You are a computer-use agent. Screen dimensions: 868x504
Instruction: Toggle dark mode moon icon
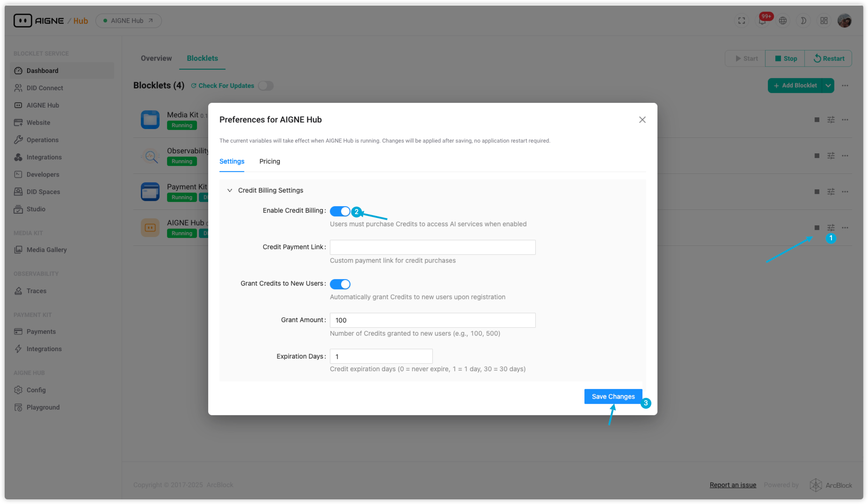(x=803, y=21)
